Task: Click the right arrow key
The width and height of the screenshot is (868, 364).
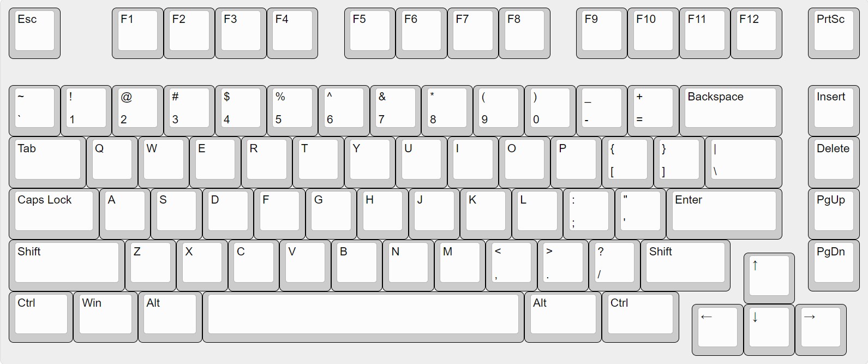Action: (x=821, y=330)
